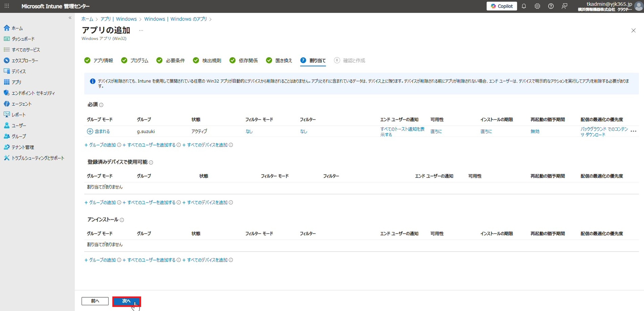Open the Copilot button

(x=501, y=6)
